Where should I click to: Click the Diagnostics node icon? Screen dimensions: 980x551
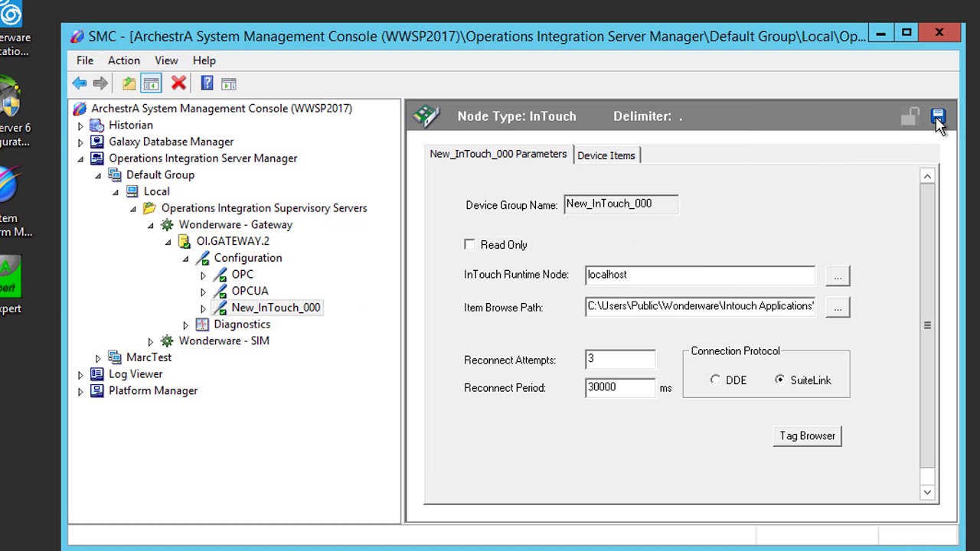(x=202, y=324)
